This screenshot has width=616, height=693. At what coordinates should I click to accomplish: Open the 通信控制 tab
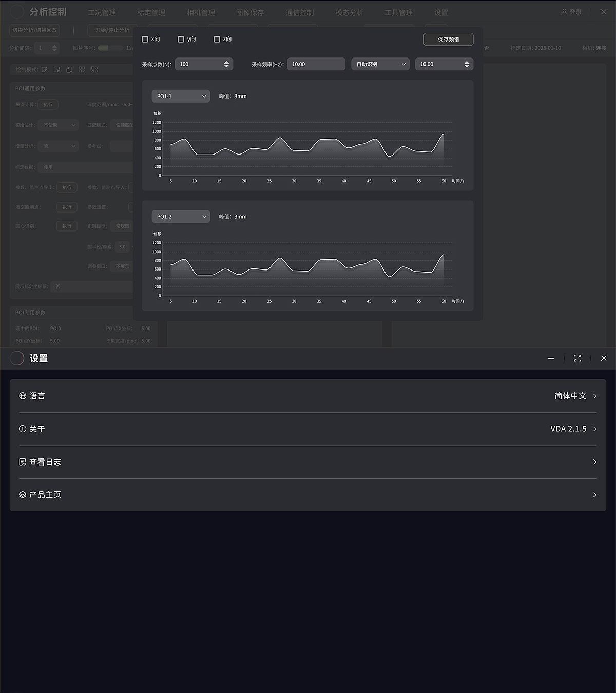pos(300,12)
